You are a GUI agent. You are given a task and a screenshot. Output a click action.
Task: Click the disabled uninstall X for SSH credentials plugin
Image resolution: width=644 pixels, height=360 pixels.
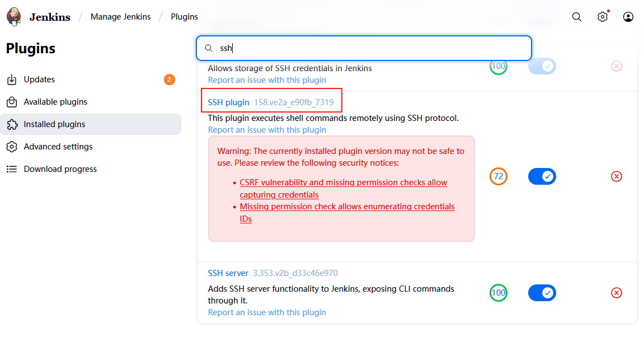(616, 66)
